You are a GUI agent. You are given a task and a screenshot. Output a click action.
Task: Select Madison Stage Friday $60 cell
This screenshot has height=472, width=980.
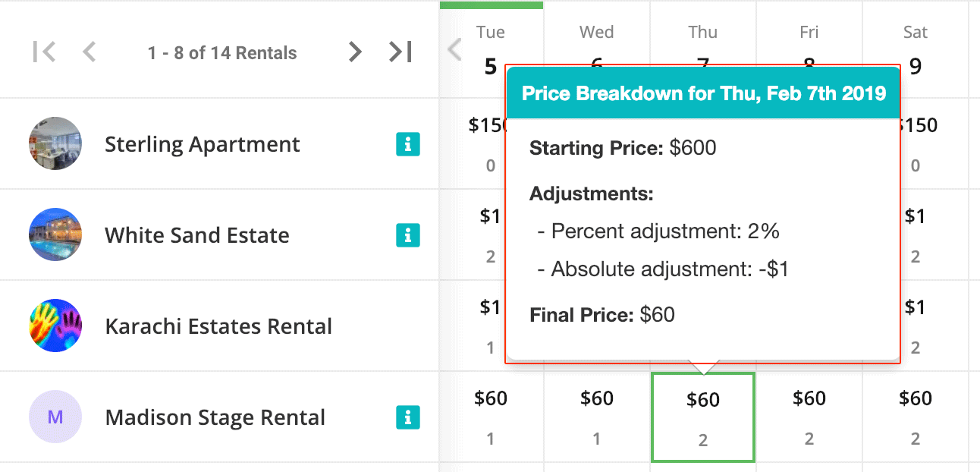point(809,417)
